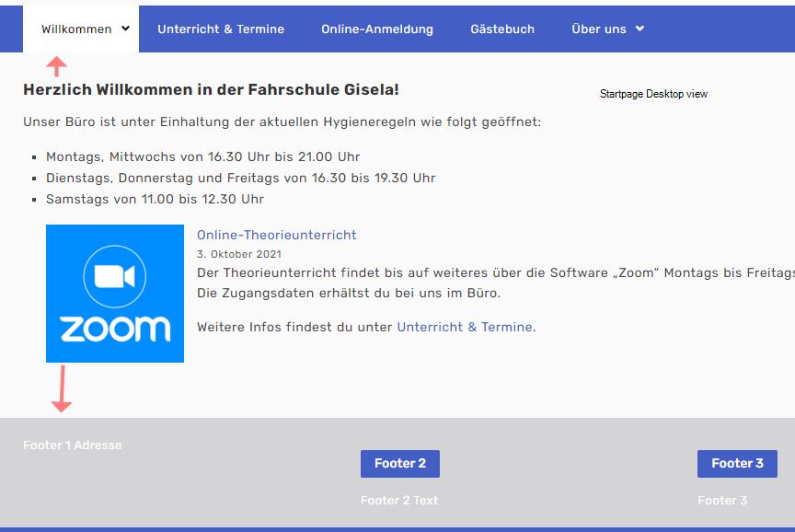
Task: Expand the chevron beside Über uns
Action: (639, 29)
